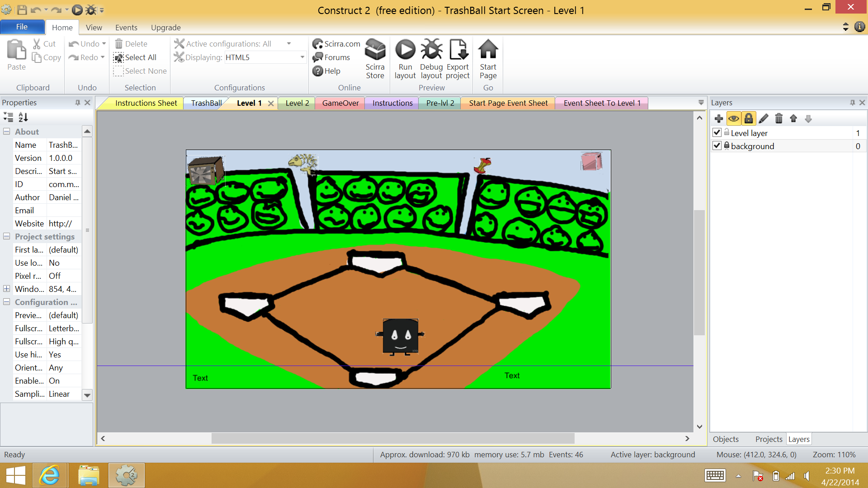Click the horizontal scrollbar of layout
This screenshot has height=488, width=868.
pyautogui.click(x=392, y=438)
